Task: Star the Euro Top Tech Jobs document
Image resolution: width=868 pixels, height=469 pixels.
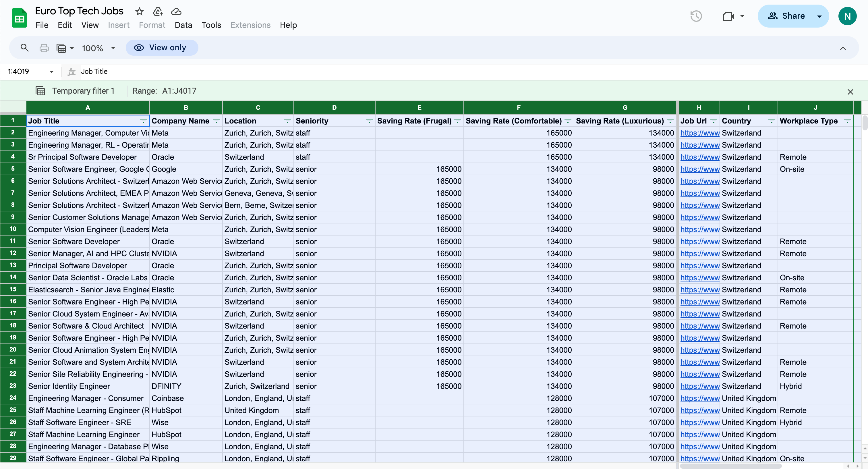Action: (139, 11)
